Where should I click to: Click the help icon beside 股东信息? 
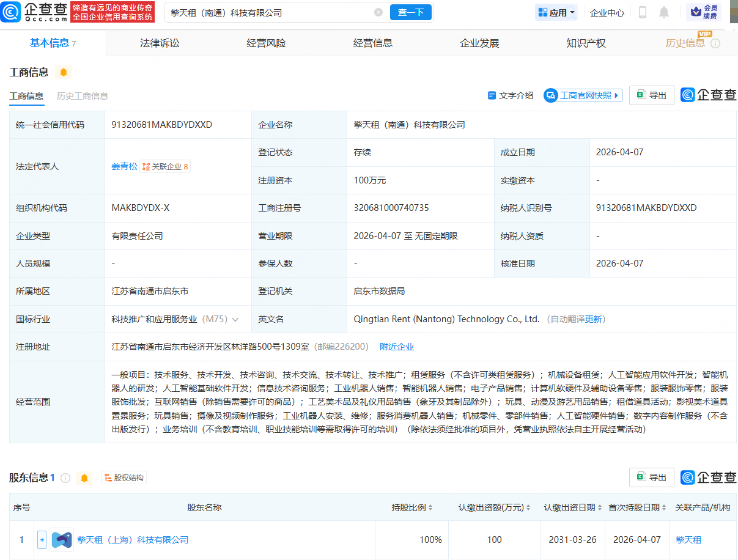(x=65, y=477)
